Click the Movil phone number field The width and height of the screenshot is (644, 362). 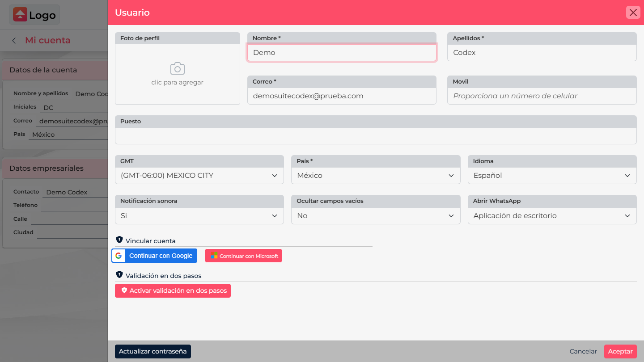pos(542,96)
